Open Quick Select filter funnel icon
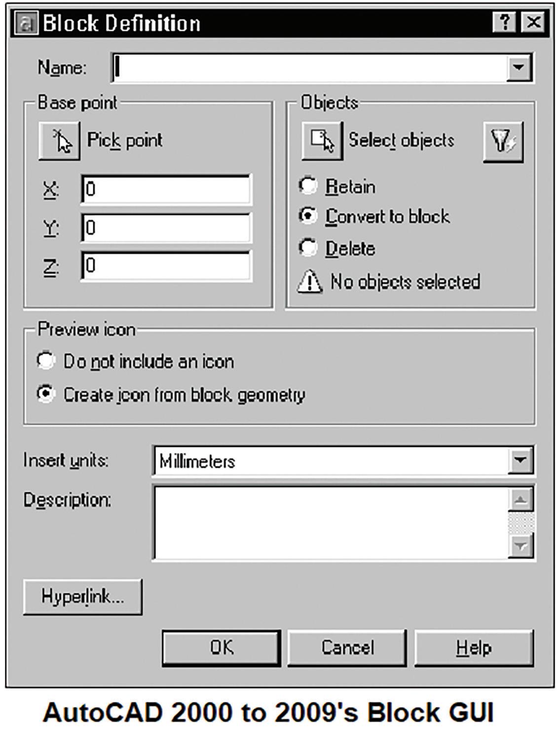 [503, 142]
